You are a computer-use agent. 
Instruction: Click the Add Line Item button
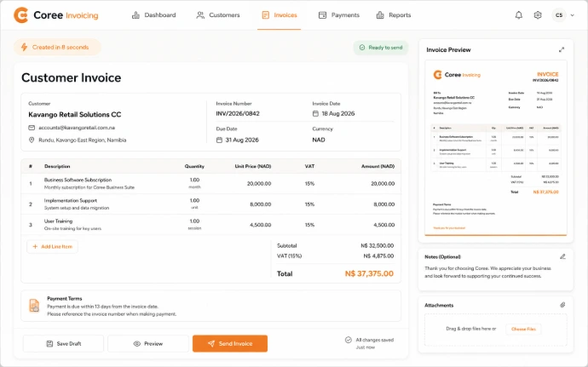[x=52, y=247]
